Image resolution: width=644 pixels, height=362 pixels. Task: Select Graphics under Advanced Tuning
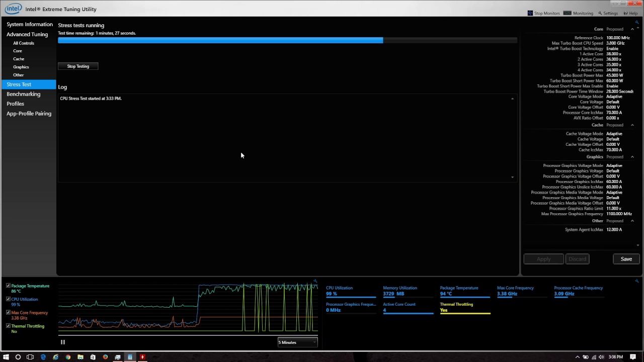pyautogui.click(x=21, y=67)
